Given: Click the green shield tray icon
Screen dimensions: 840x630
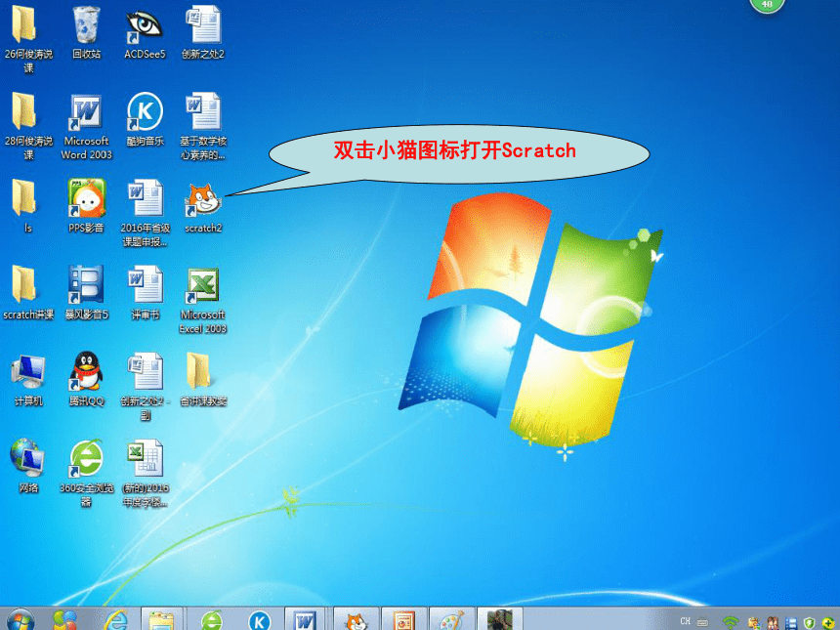Looking at the screenshot, I should [x=810, y=622].
